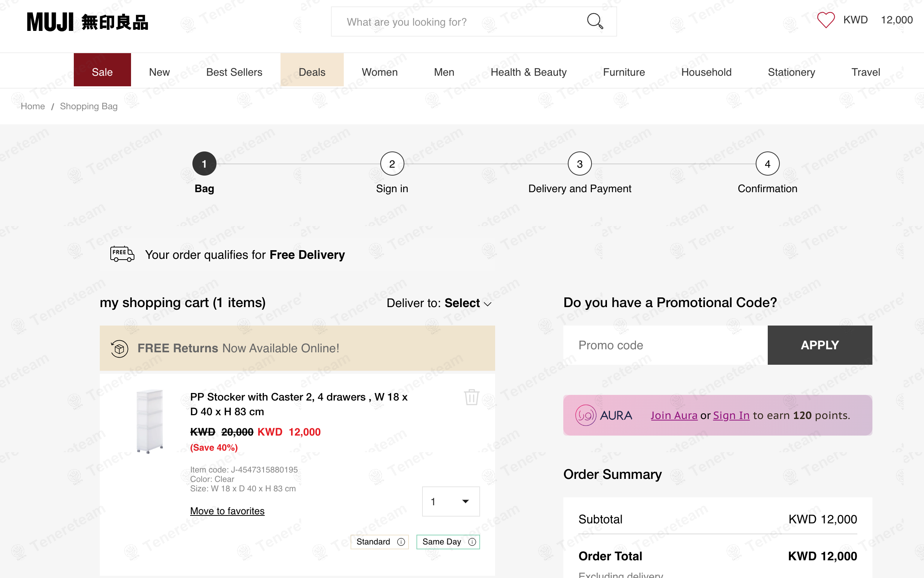
Task: Click the MUJI logo
Action: click(x=87, y=22)
